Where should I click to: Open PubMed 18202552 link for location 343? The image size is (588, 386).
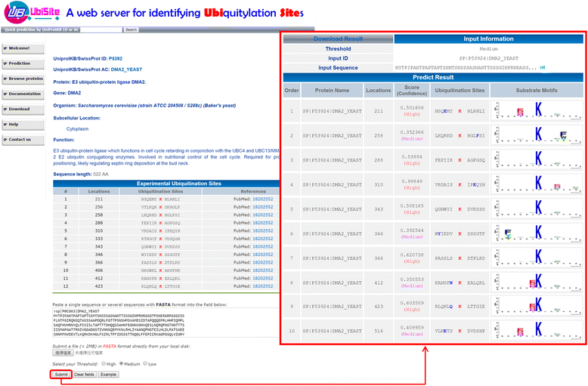[262, 246]
